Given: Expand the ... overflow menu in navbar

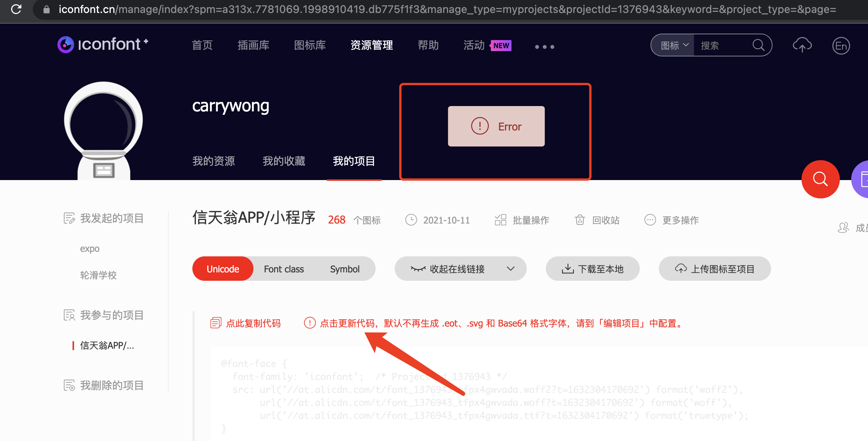Looking at the screenshot, I should pyautogui.click(x=544, y=47).
